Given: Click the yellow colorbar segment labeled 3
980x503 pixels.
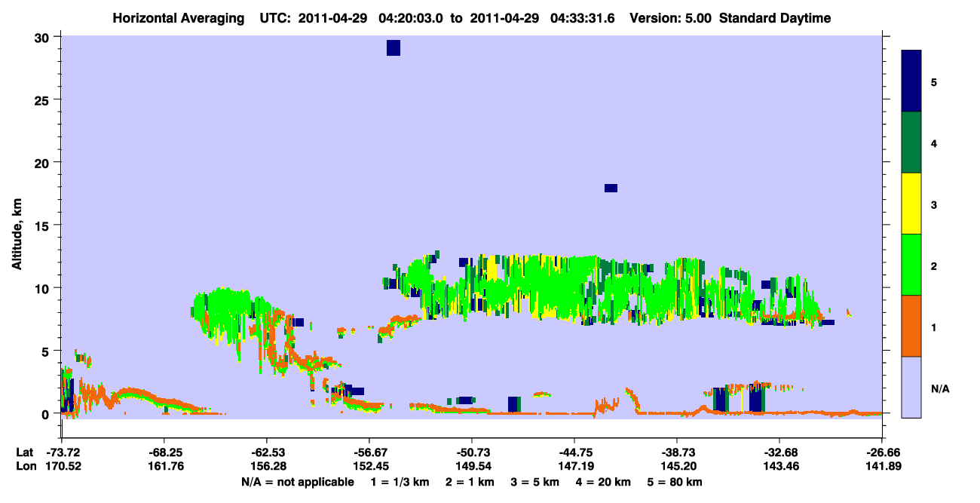Looking at the screenshot, I should tap(911, 204).
